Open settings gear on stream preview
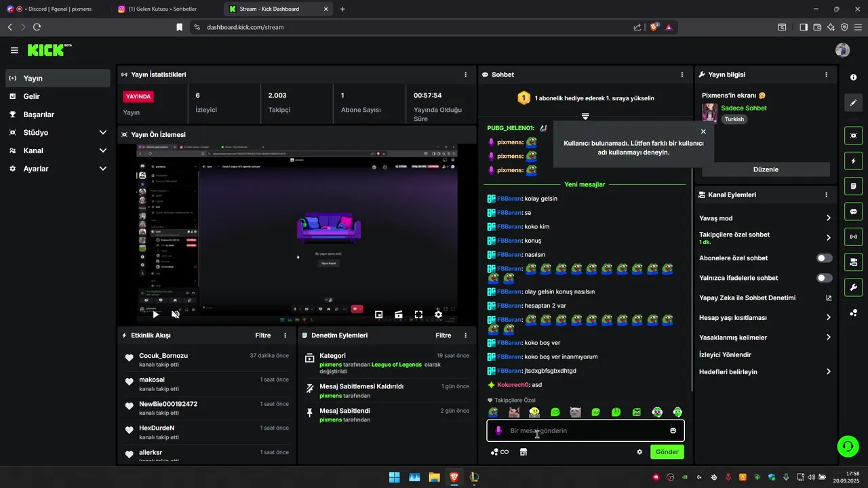The height and width of the screenshot is (488, 868). [439, 314]
